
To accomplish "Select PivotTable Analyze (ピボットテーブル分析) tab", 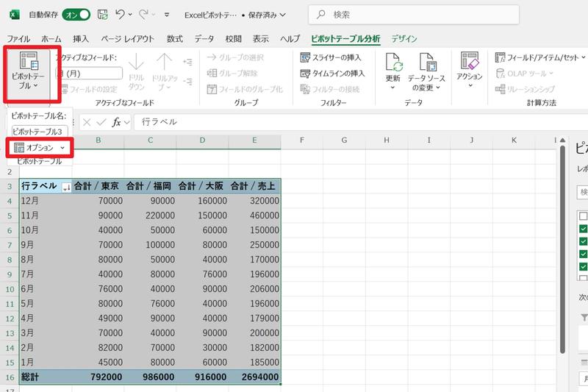I will (x=345, y=39).
